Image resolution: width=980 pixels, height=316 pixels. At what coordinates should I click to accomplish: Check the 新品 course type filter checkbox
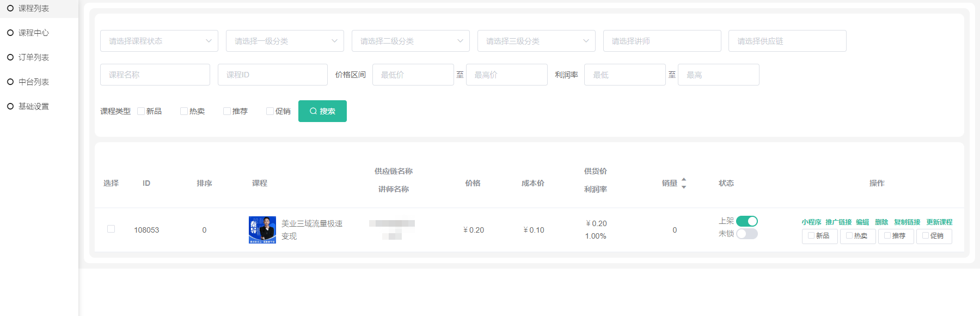tap(141, 111)
